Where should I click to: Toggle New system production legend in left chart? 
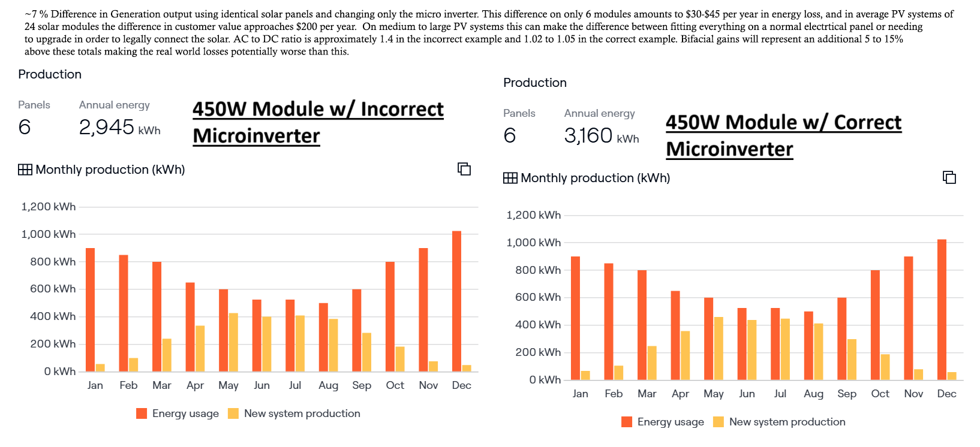point(294,413)
